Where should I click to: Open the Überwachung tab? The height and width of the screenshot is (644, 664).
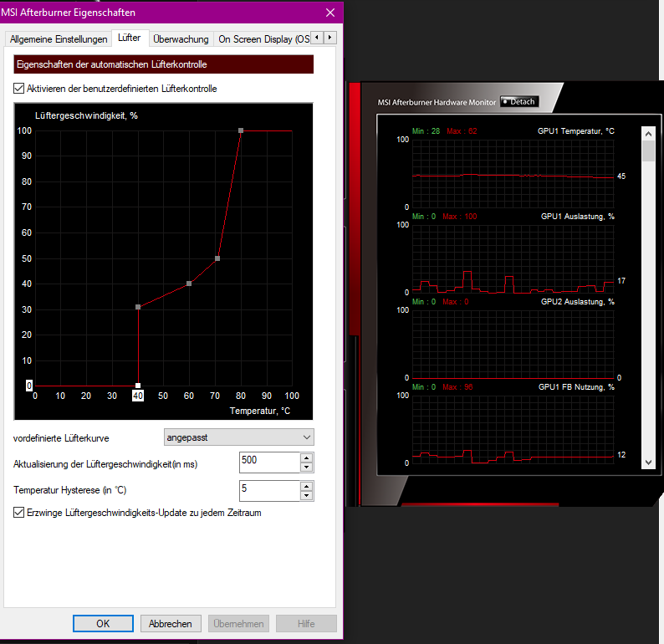pos(181,39)
